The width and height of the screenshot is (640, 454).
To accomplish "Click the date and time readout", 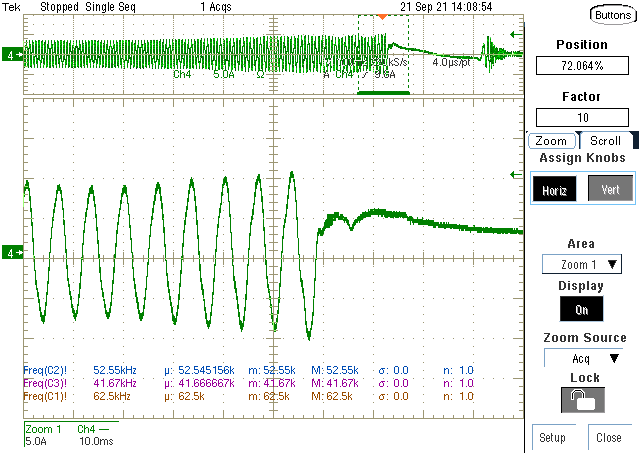I will [x=446, y=7].
